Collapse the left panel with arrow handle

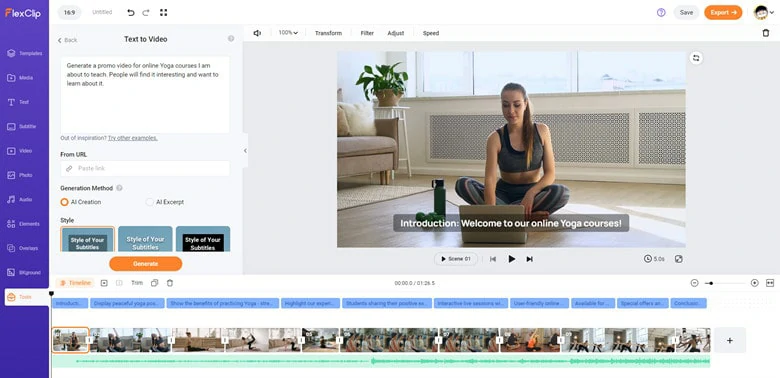point(245,151)
